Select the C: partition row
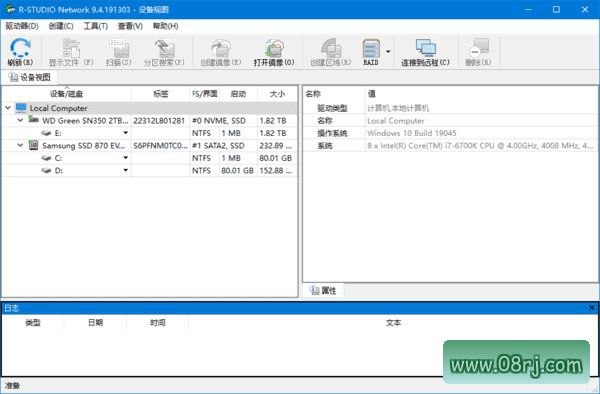600x394 pixels. [150, 158]
